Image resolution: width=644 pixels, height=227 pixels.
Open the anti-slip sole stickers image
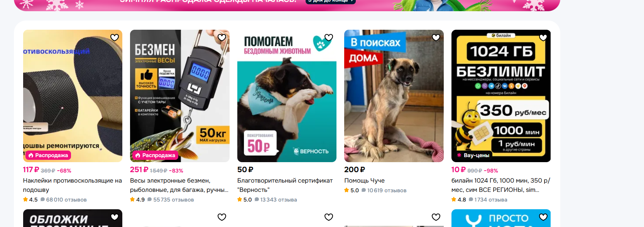point(73,96)
